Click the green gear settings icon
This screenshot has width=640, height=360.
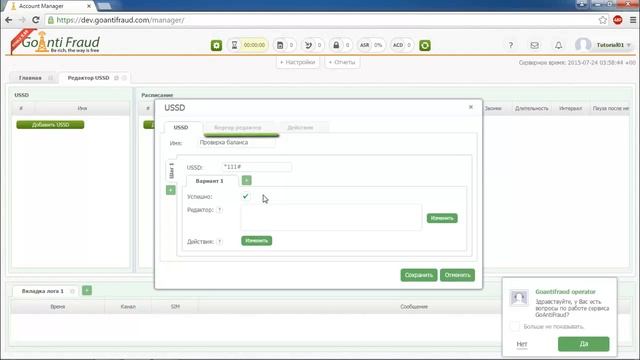[216, 45]
